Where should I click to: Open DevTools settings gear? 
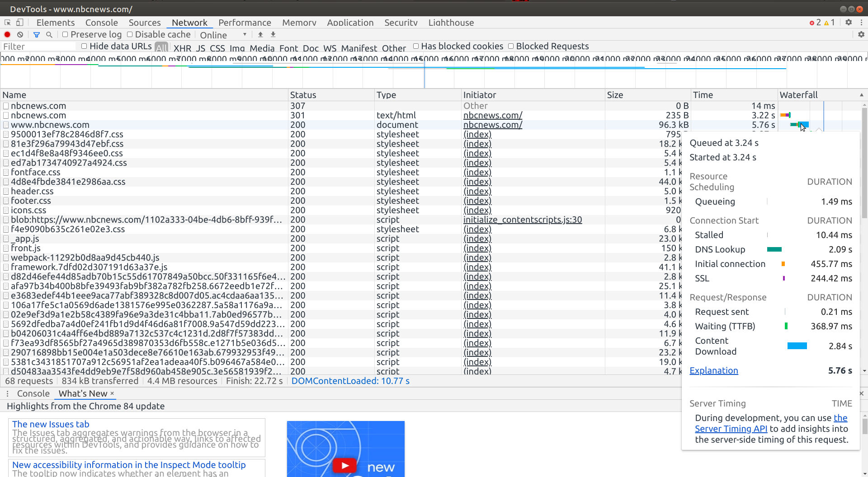[x=849, y=22]
